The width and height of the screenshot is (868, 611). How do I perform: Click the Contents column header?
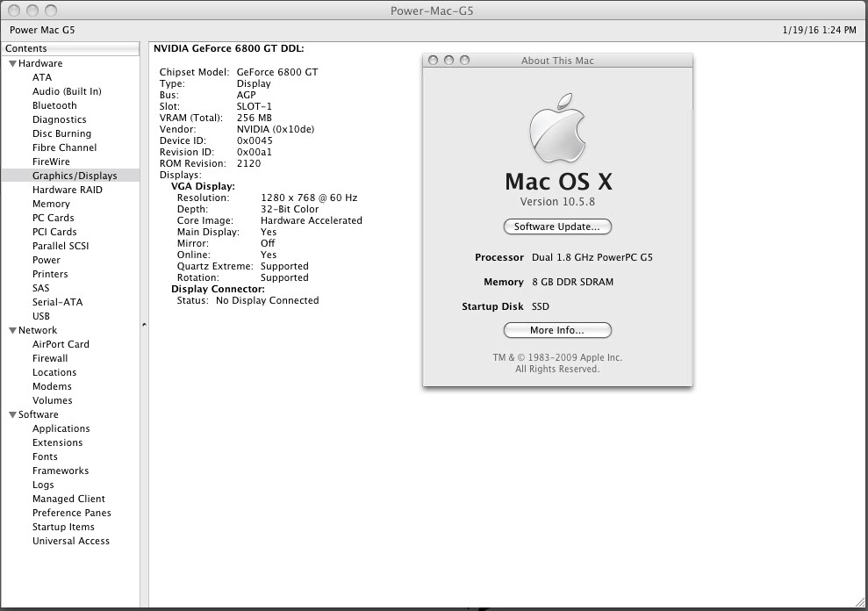tap(70, 49)
